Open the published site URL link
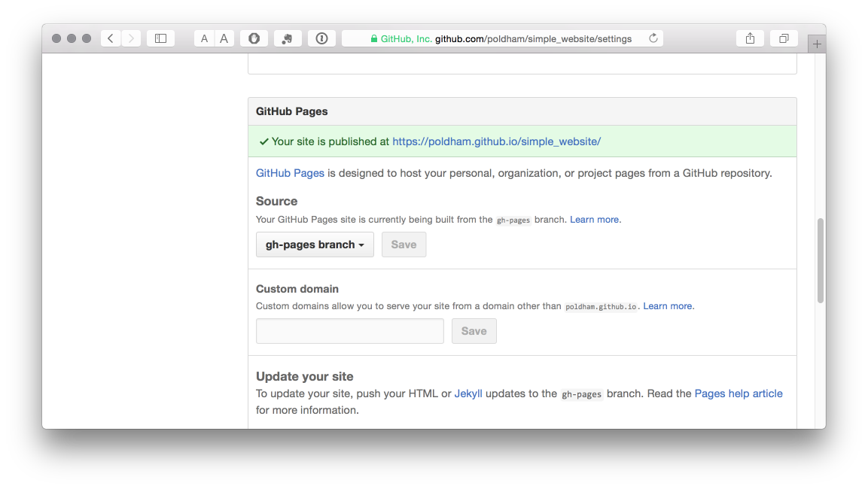Viewport: 868px width, 489px height. (497, 141)
